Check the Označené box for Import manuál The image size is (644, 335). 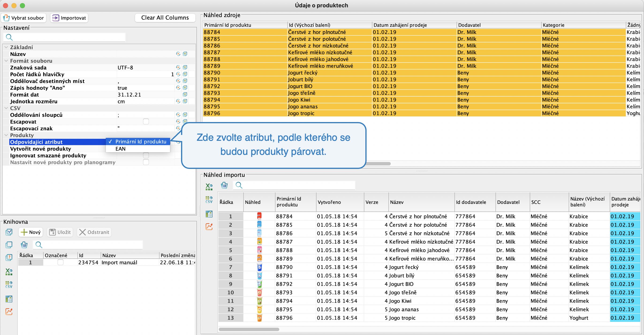60,262
